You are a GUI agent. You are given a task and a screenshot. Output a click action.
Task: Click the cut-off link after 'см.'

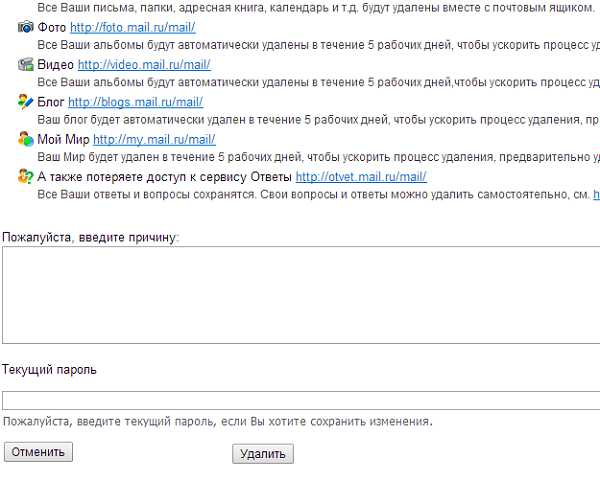click(x=596, y=194)
